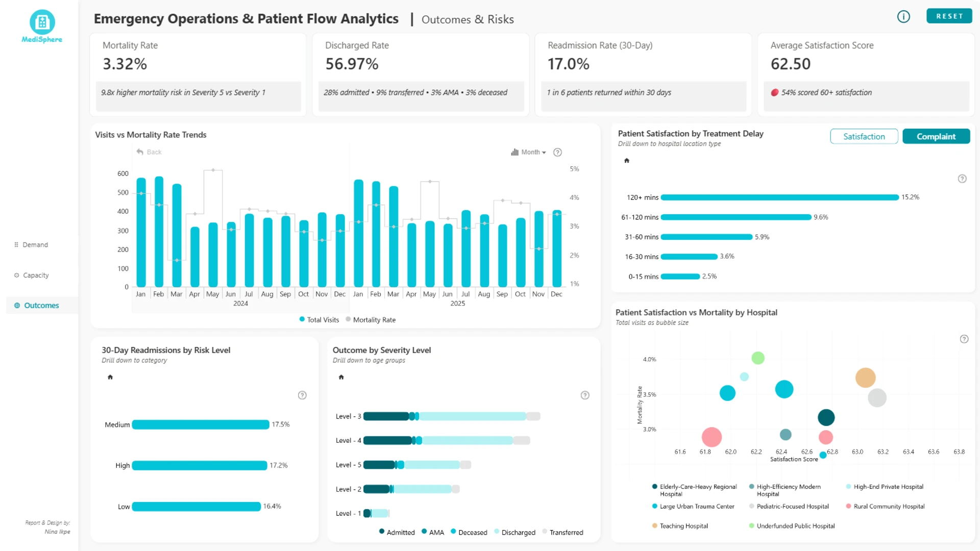Toggle Deceased legend item
Image resolution: width=980 pixels, height=551 pixels.
pyautogui.click(x=469, y=532)
